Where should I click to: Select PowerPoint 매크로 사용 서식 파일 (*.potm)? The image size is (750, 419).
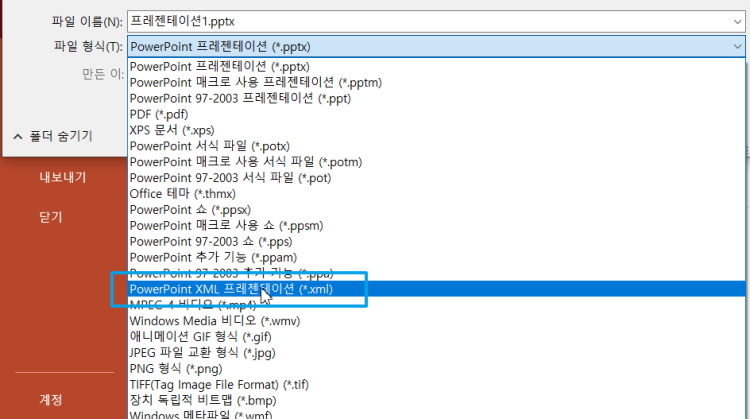436,162
